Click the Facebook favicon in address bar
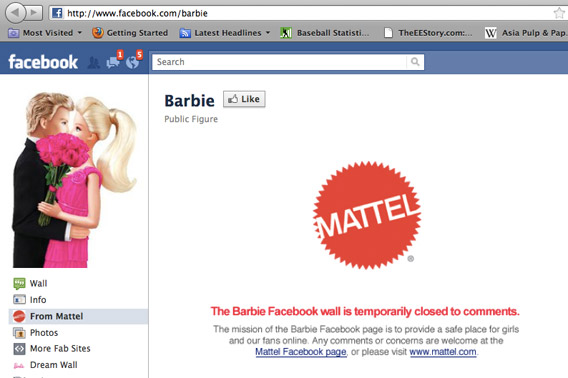 click(x=57, y=13)
